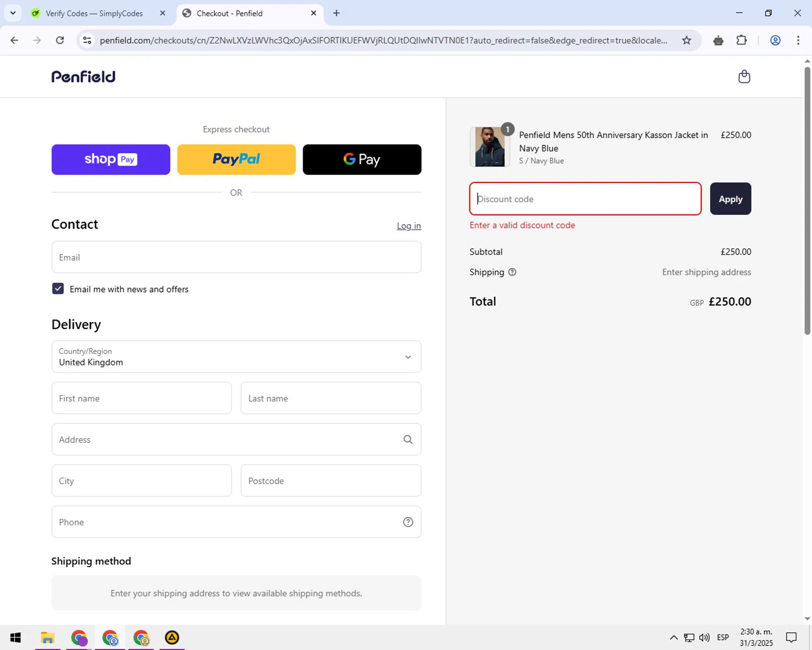Image resolution: width=812 pixels, height=650 pixels.
Task: Click the page vertical scrollbar
Action: point(807,200)
